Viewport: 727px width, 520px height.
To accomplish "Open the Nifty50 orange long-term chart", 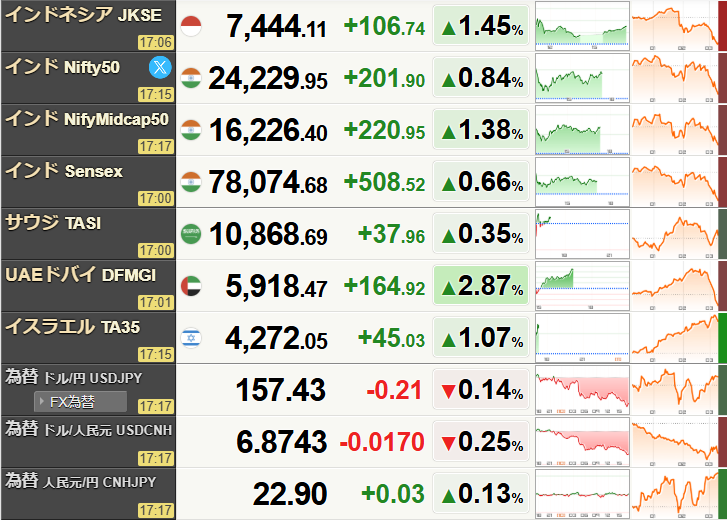I will click(x=675, y=78).
